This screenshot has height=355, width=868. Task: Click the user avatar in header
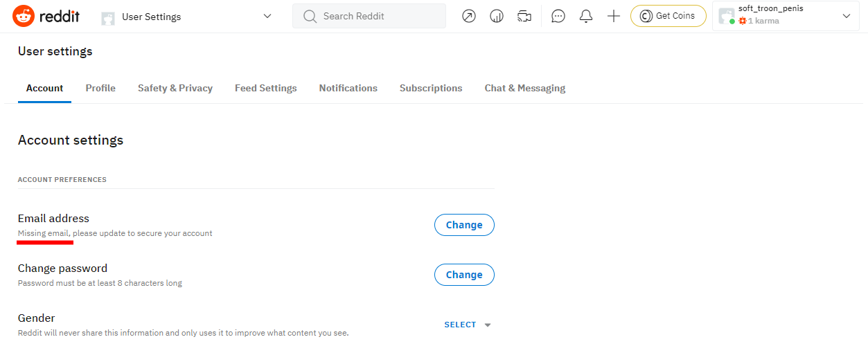tap(727, 16)
